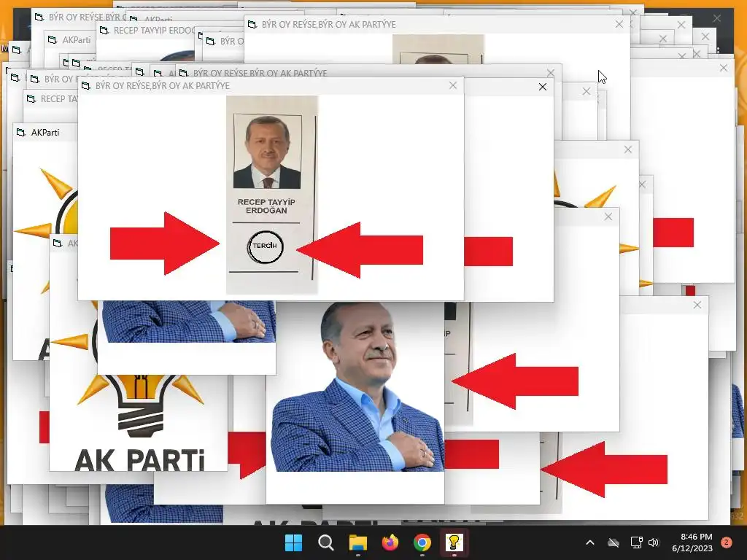The width and height of the screenshot is (747, 560).
Task: Click the ballot photo in the front window
Action: tap(267, 152)
